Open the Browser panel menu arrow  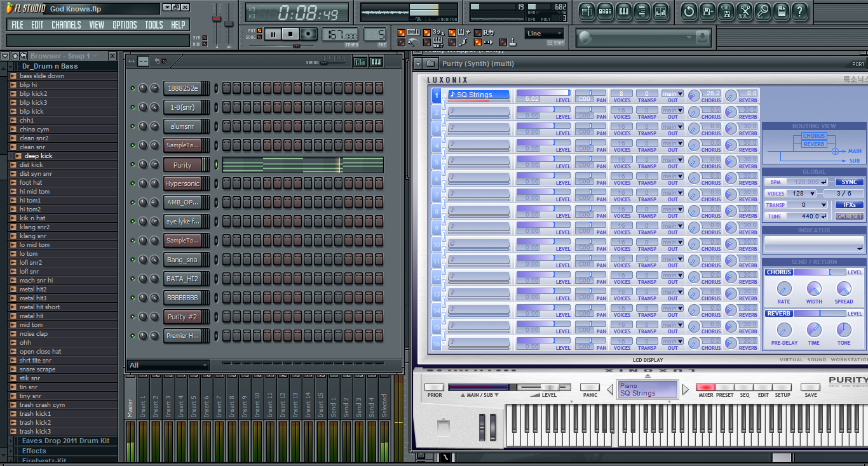pos(5,56)
